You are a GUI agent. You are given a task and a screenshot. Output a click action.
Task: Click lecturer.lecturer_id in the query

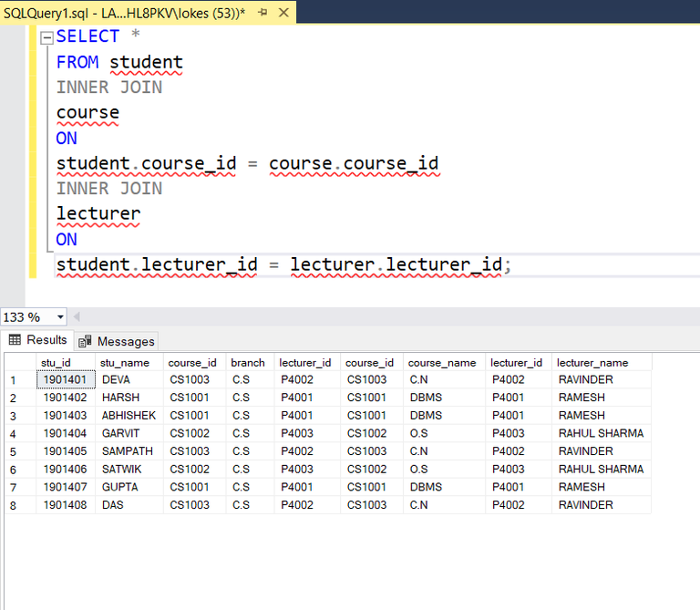tap(396, 264)
